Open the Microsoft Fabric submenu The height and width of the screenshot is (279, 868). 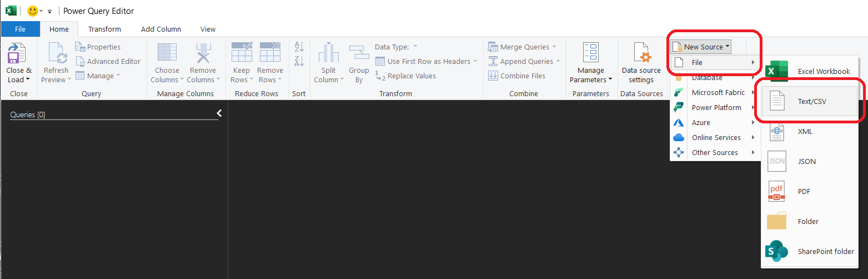(x=715, y=93)
